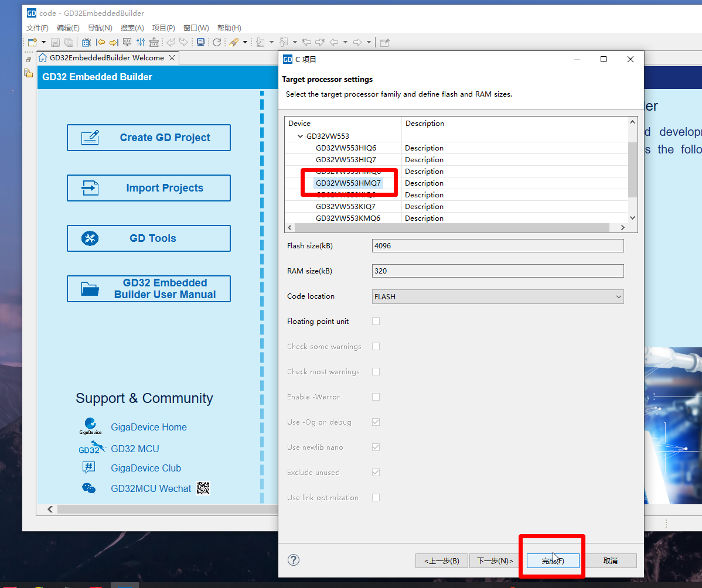Image resolution: width=702 pixels, height=588 pixels.
Task: Click the refresh icon in toolbar
Action: [217, 42]
